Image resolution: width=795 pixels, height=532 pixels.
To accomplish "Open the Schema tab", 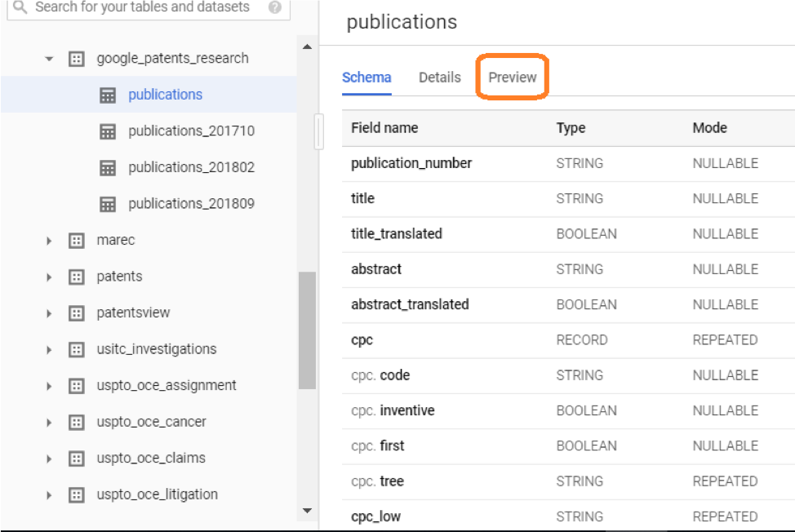I will pyautogui.click(x=366, y=77).
